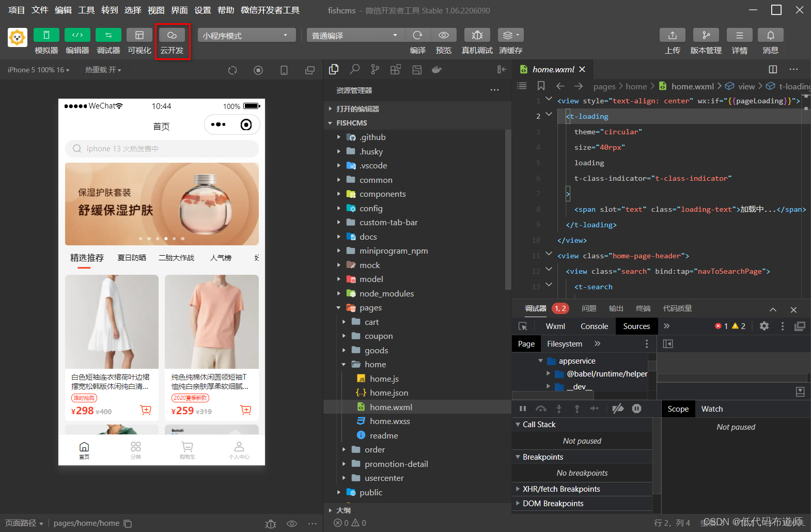Detach the simulator into separate window

click(x=310, y=70)
